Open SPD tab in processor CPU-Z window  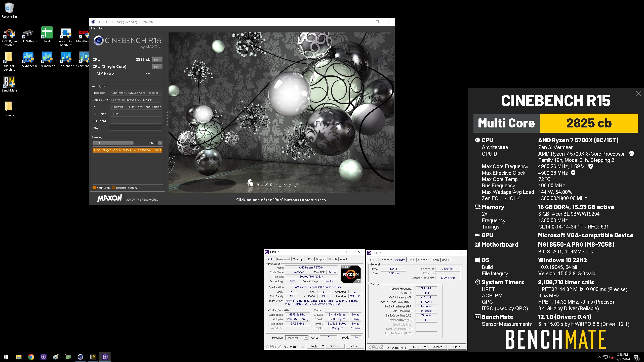click(309, 259)
